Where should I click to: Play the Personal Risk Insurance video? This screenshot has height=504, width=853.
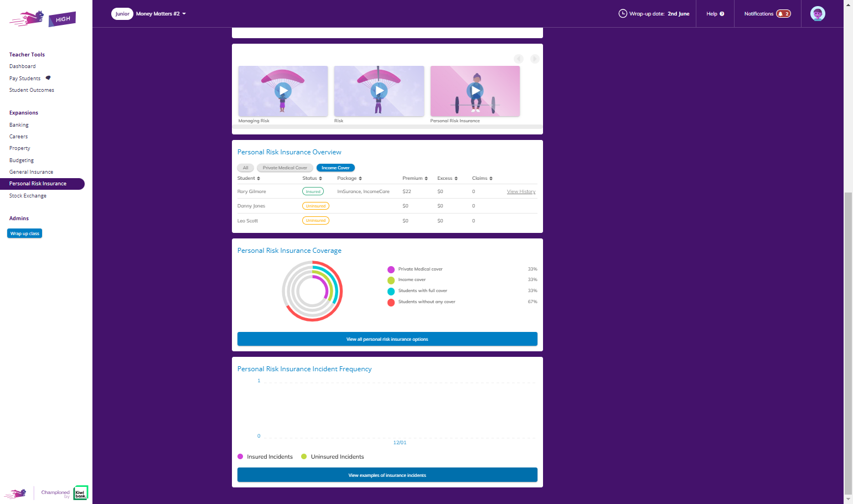pyautogui.click(x=475, y=90)
